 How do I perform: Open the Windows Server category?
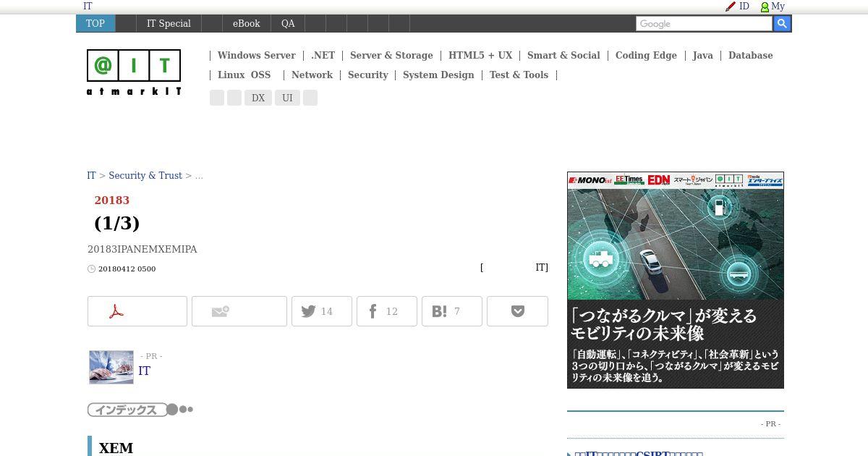click(256, 56)
